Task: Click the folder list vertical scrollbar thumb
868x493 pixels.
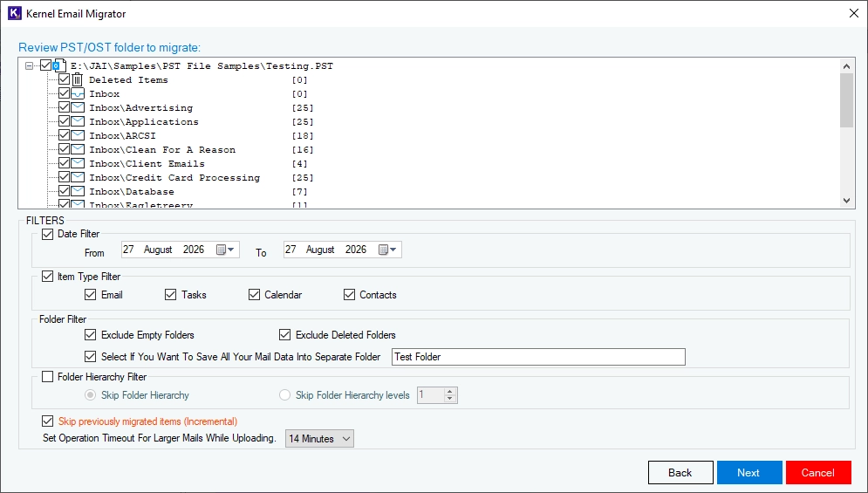Action: click(x=846, y=100)
